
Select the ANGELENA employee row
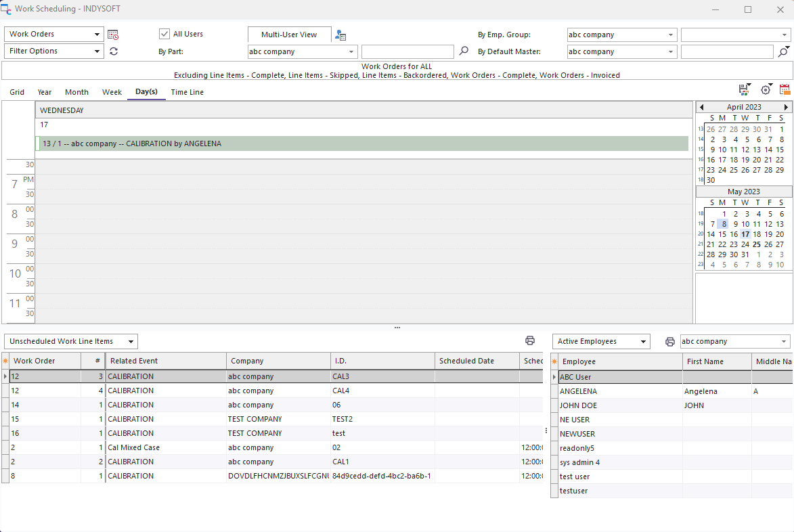point(578,391)
